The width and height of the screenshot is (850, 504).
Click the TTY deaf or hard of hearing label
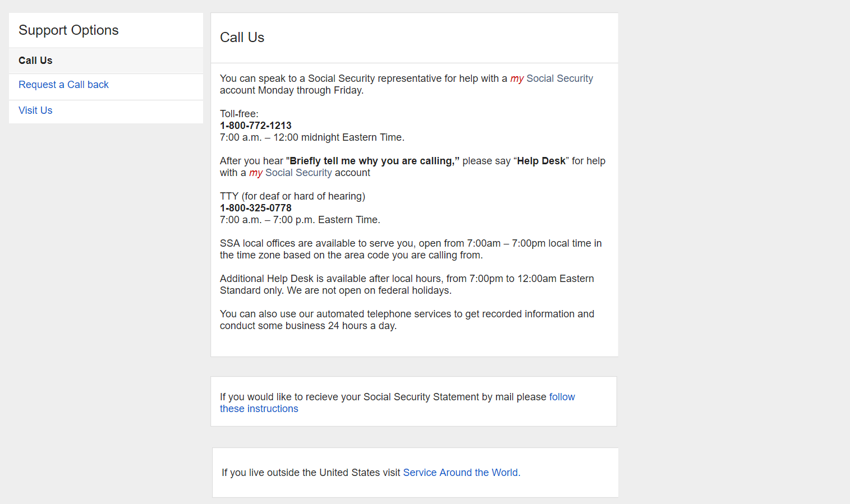point(292,196)
